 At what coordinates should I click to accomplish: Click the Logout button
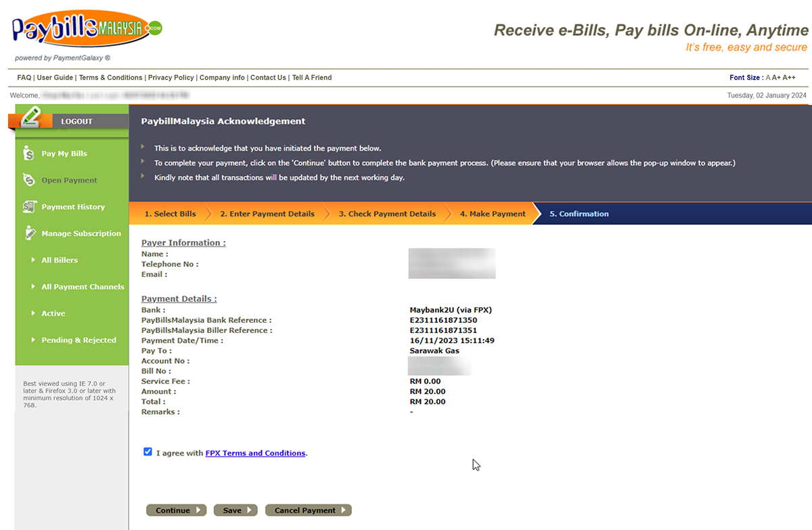pos(76,121)
